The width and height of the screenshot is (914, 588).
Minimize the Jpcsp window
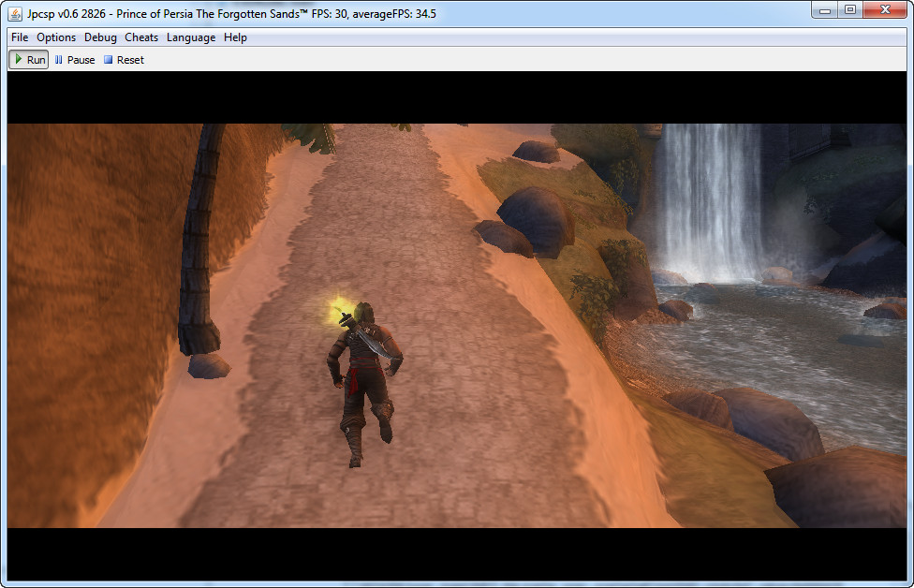point(824,10)
